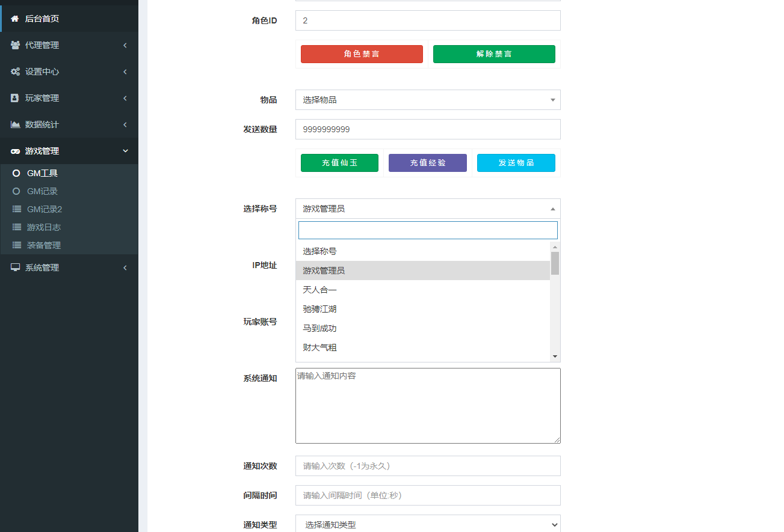Click the dropdown list scrollbar down arrow
784x532 pixels.
[555, 356]
